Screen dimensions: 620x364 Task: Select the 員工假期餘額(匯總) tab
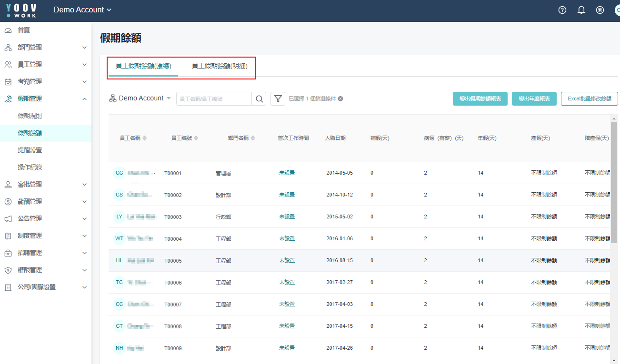(x=143, y=66)
